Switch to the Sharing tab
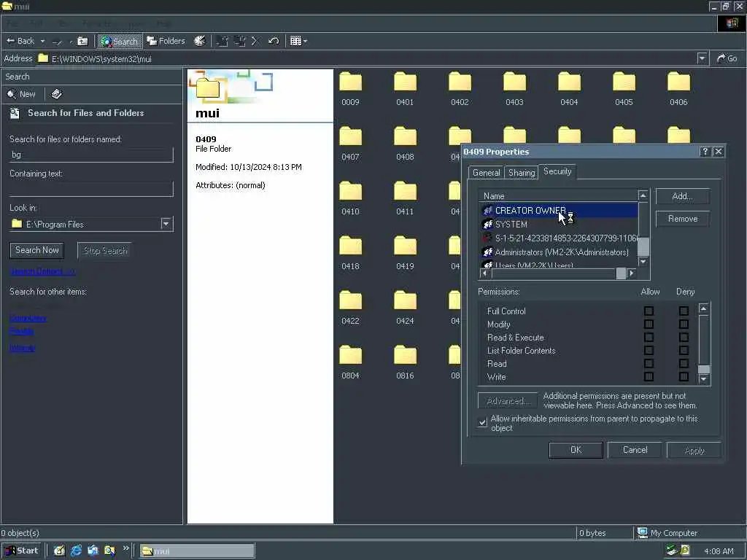This screenshot has height=560, width=747. point(521,173)
